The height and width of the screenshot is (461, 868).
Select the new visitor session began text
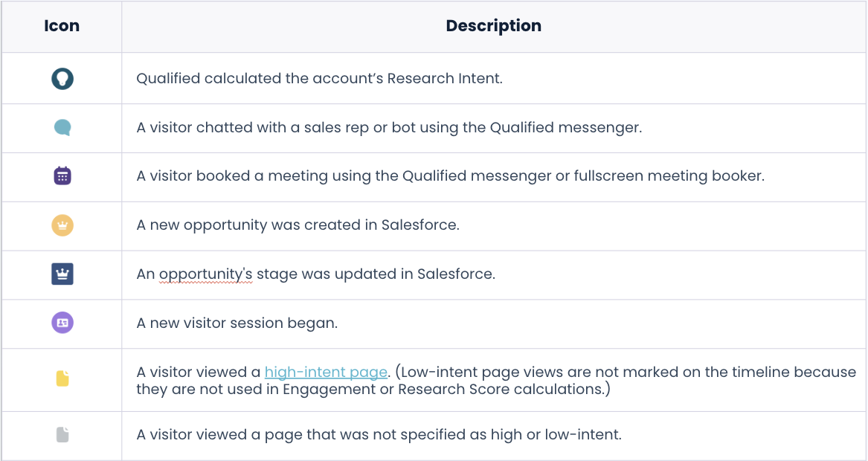[x=237, y=323]
